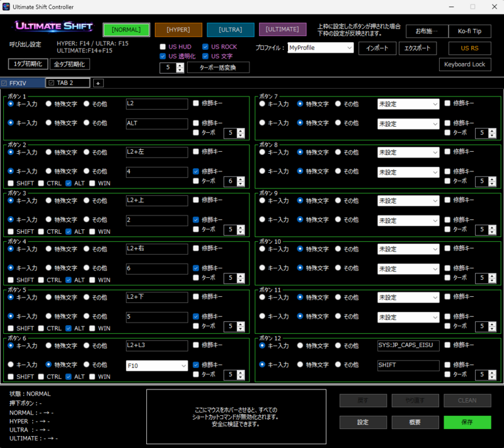
Task: Enable ターボ checkbox in ボタン 12
Action: click(447, 374)
